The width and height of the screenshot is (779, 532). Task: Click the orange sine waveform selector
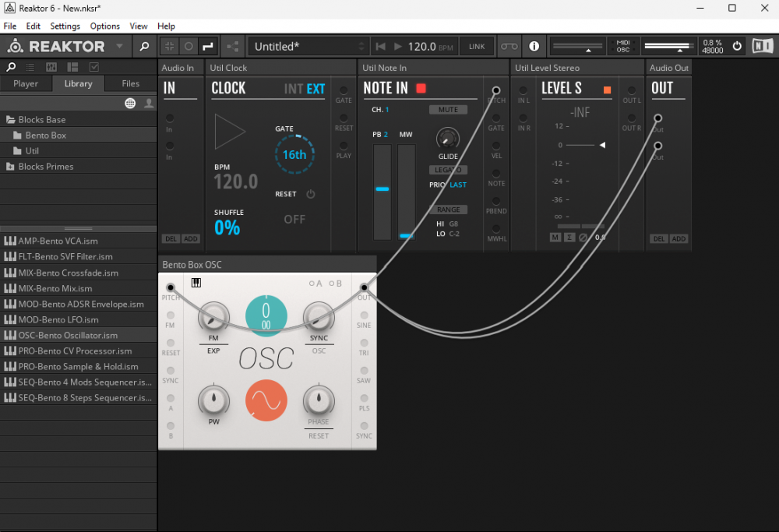pos(266,400)
